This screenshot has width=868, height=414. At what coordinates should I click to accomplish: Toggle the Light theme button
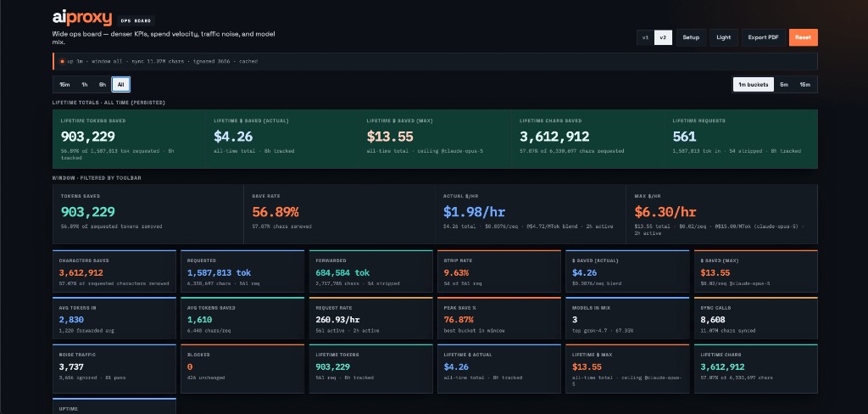pyautogui.click(x=724, y=37)
